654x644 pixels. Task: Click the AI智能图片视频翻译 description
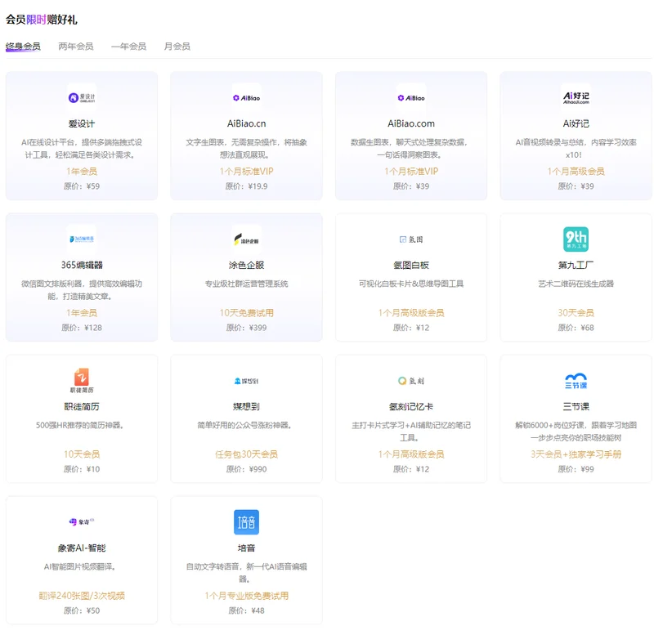pyautogui.click(x=79, y=566)
